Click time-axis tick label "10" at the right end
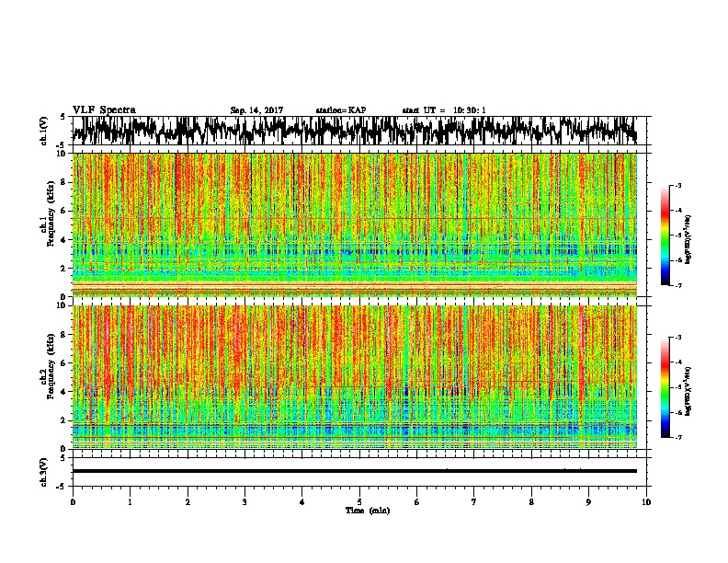This screenshot has width=728, height=563. [x=646, y=502]
